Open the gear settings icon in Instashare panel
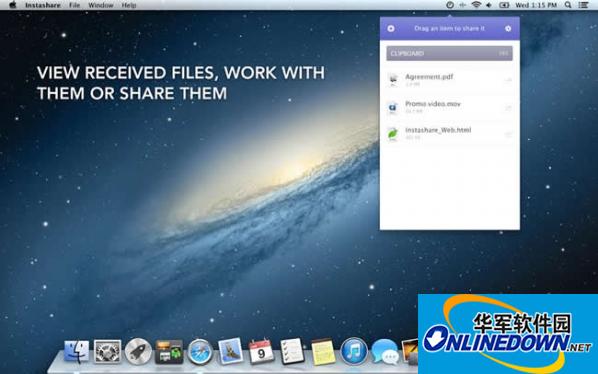Viewport: 598px width, 374px height. coord(508,29)
